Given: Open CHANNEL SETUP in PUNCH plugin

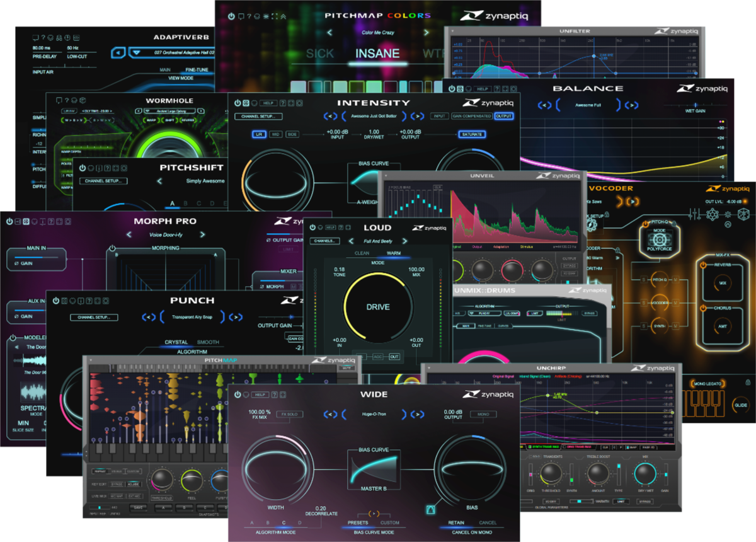Looking at the screenshot, I should click(x=94, y=317).
